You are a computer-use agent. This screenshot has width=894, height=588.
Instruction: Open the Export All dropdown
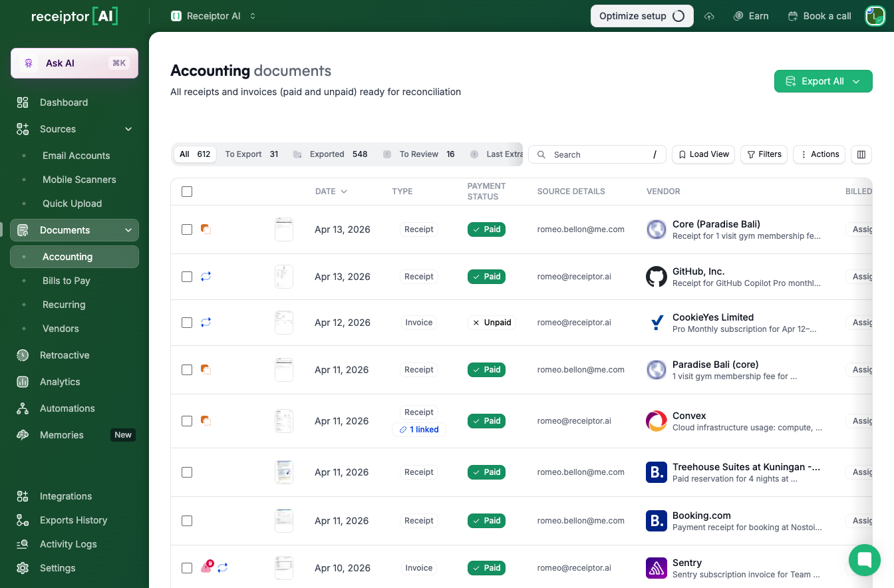tap(823, 81)
